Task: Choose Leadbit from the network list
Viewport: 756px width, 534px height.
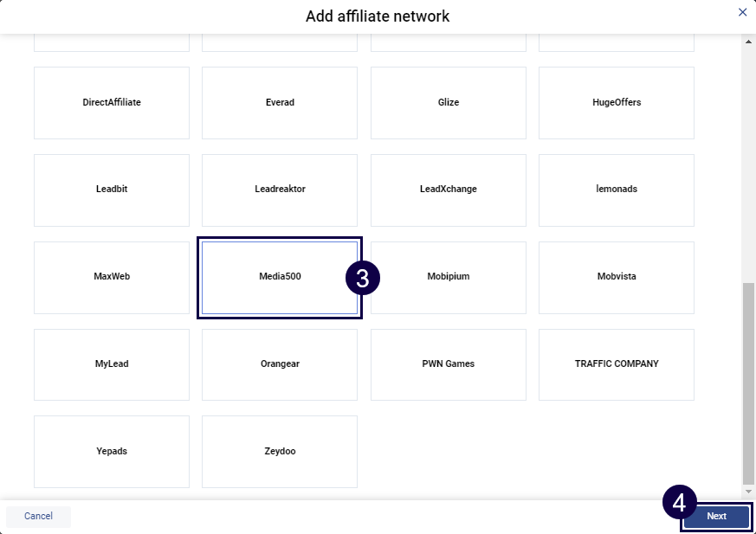Action: [112, 190]
